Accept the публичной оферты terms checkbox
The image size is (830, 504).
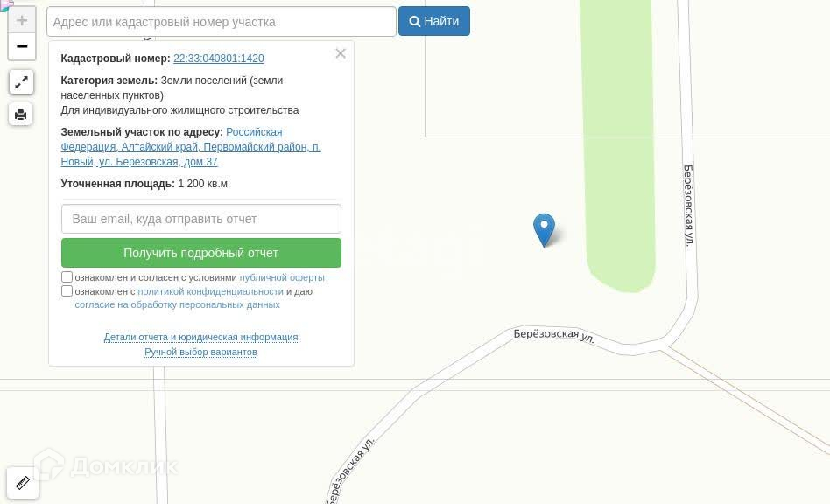67,277
